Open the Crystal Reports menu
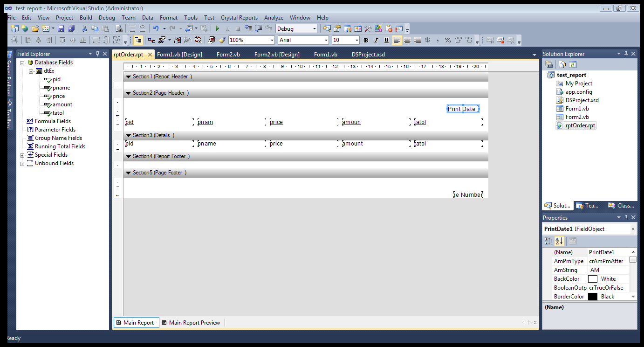This screenshot has height=347, width=644. click(x=239, y=18)
